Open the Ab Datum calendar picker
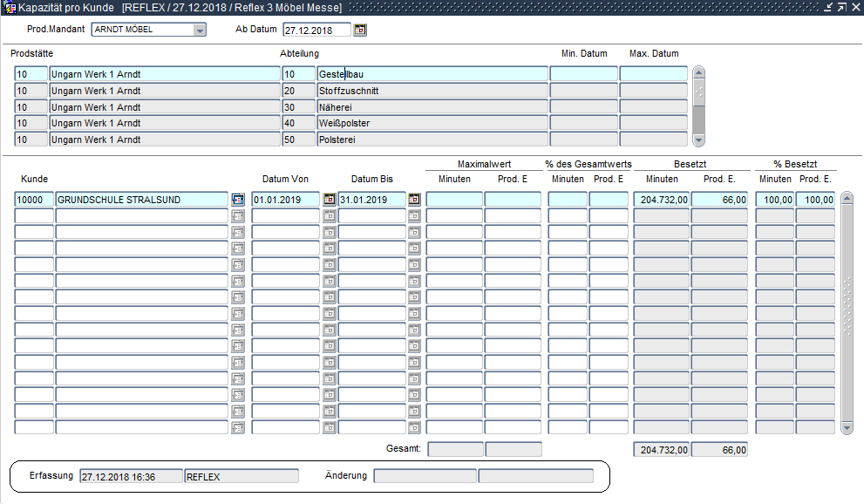 pos(360,30)
